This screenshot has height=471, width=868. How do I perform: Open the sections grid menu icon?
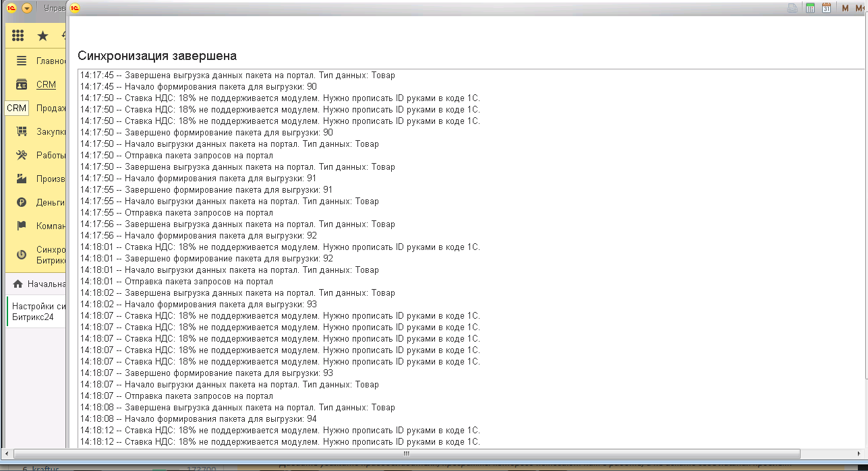(x=18, y=36)
